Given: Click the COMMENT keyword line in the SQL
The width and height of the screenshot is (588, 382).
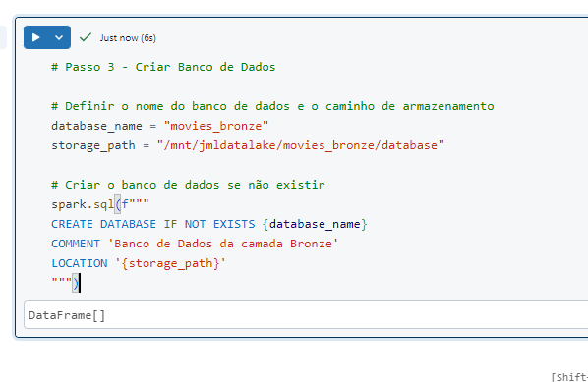Looking at the screenshot, I should (x=195, y=244).
